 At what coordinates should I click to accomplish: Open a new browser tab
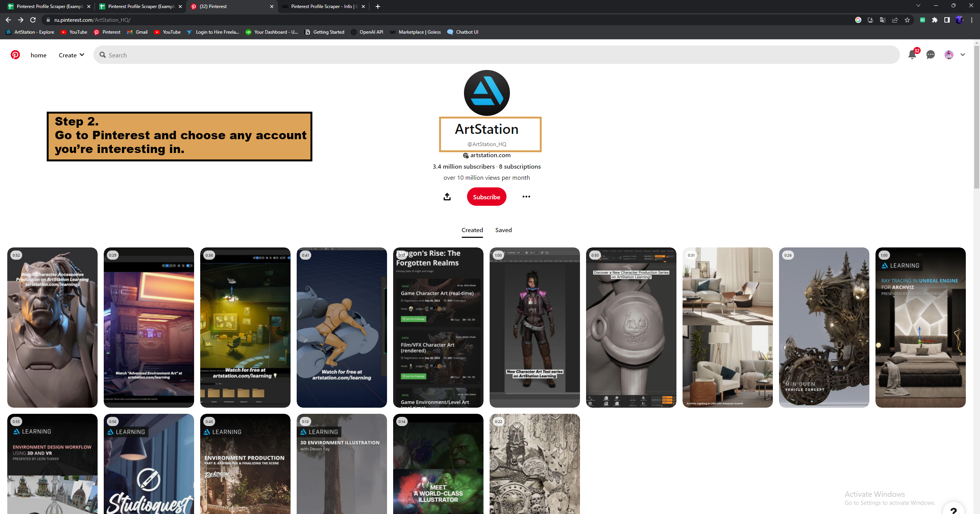tap(378, 7)
